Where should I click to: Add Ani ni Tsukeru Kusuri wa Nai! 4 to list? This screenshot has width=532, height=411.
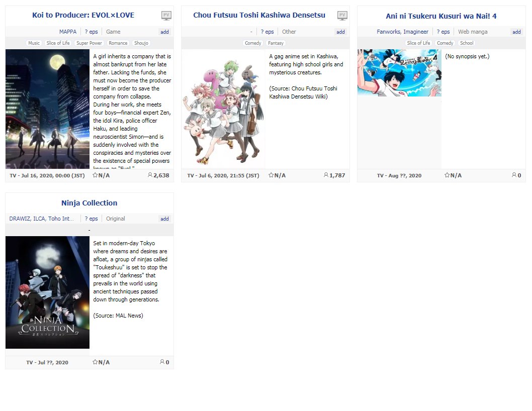coord(516,32)
